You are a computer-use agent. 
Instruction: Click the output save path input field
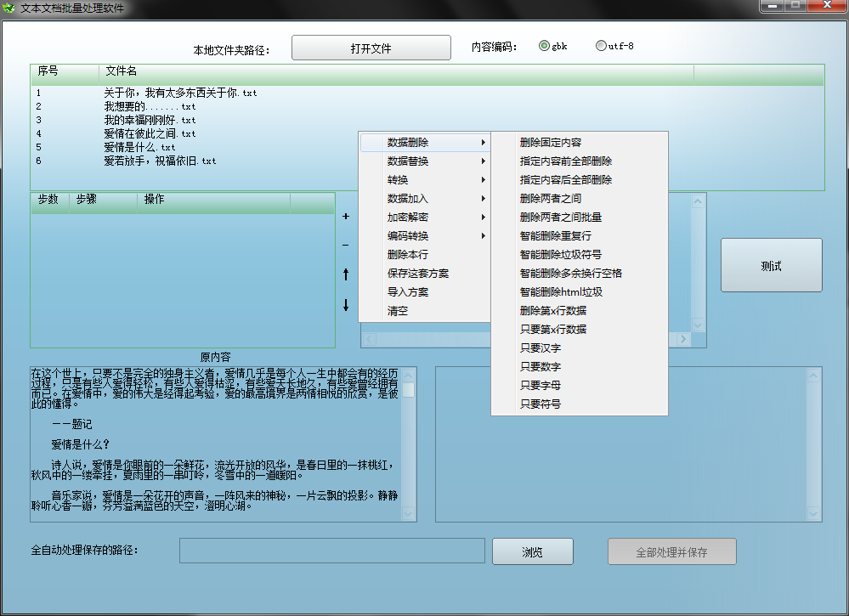[331, 551]
